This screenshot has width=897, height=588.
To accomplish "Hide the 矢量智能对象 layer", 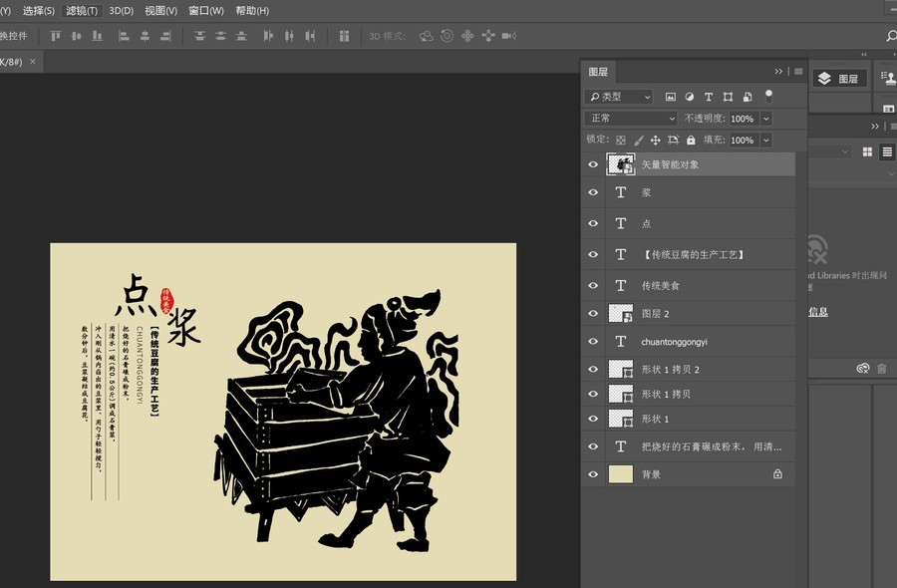I will (x=593, y=164).
